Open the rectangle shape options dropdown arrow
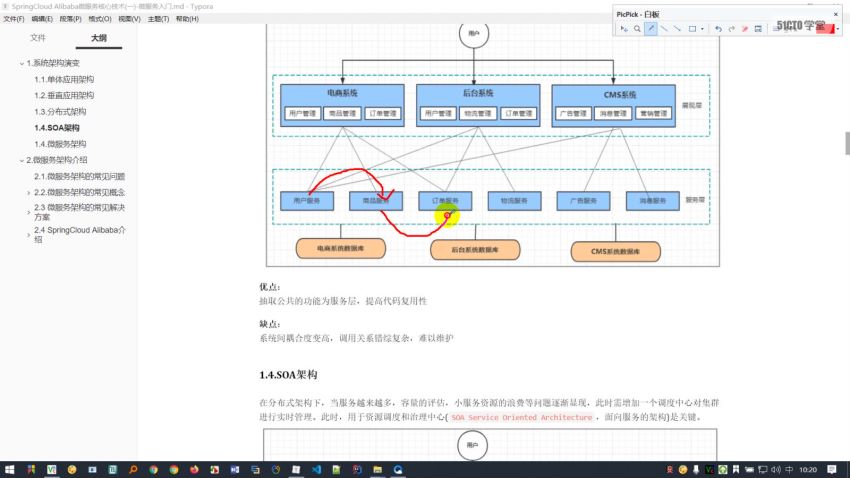 click(703, 29)
